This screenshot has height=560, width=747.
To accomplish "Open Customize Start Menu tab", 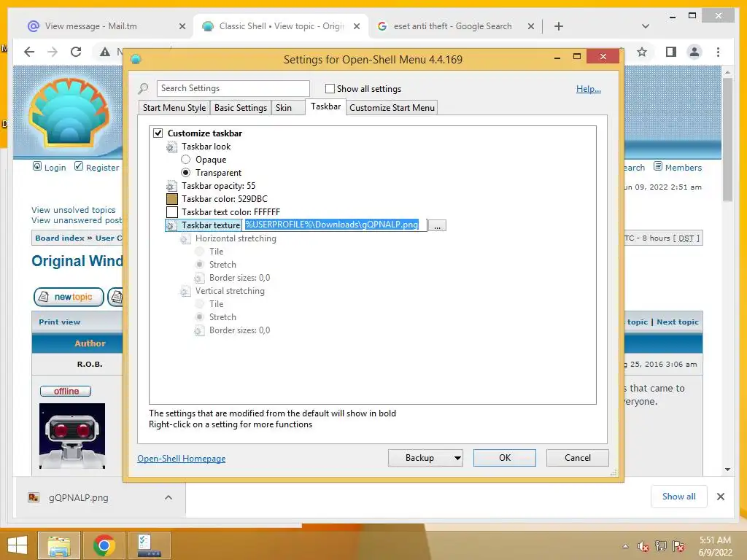I will 392,108.
